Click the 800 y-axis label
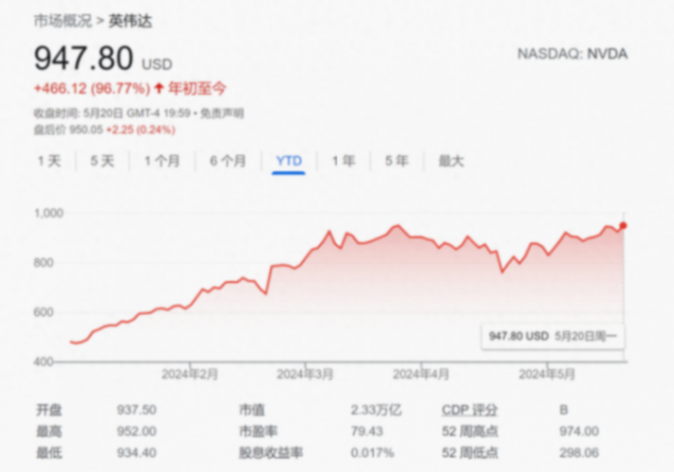674x472 pixels. (44, 263)
